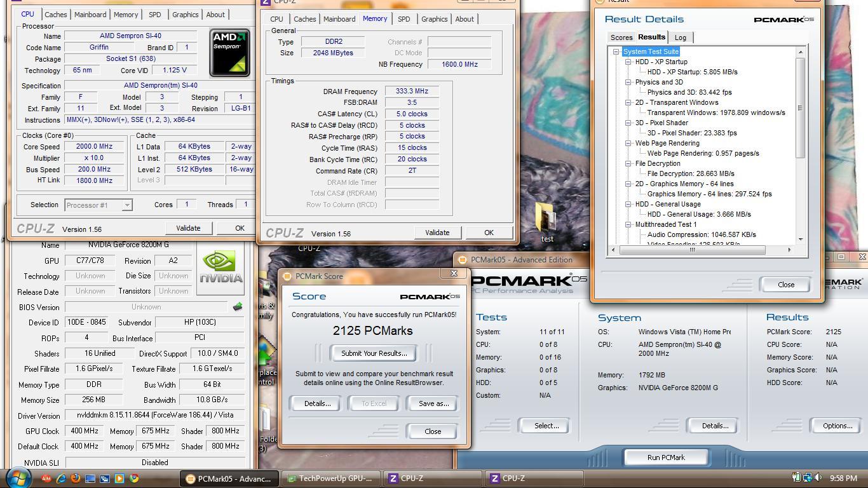Collapse the Web Page Rendering node
The width and height of the screenshot is (868, 488).
tap(628, 143)
